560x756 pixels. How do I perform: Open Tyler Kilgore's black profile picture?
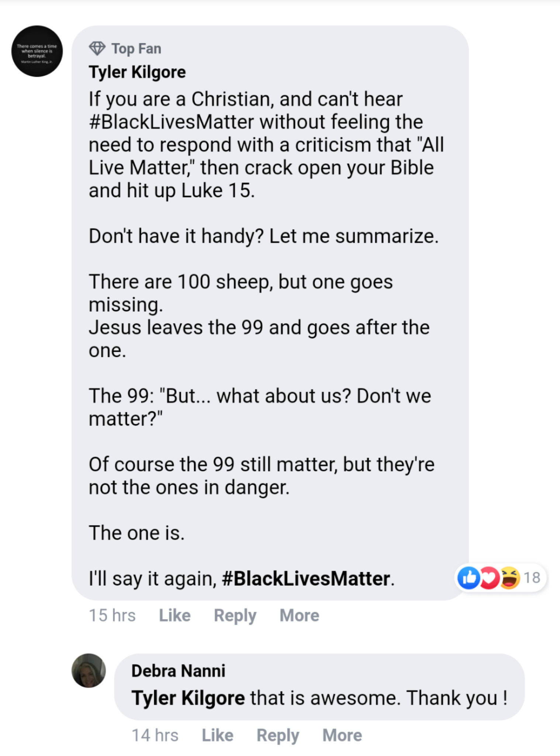tap(37, 51)
